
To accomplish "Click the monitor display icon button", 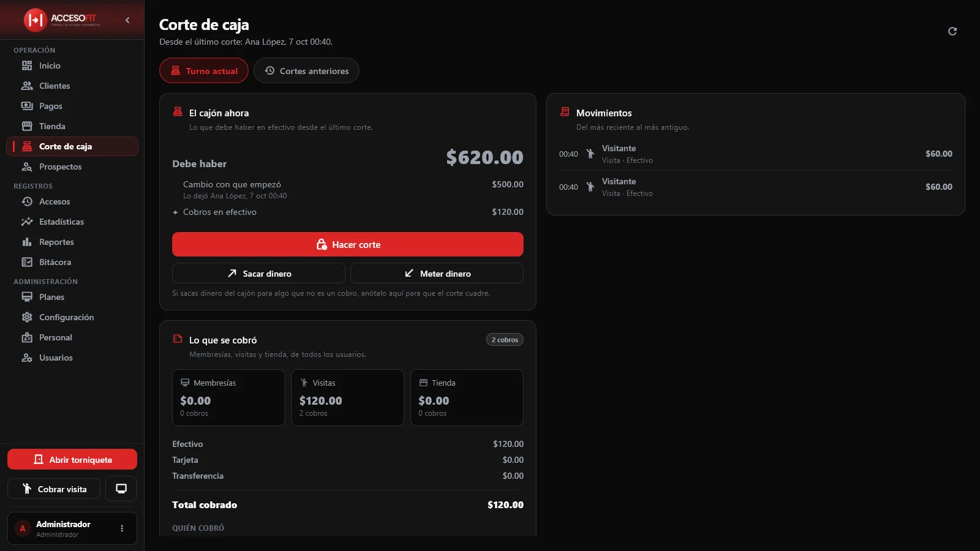I will click(121, 489).
